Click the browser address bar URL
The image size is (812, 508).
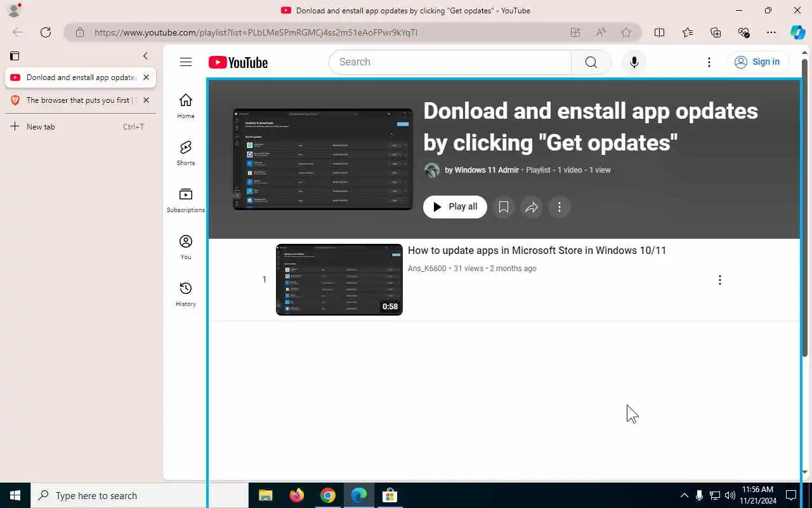(256, 32)
